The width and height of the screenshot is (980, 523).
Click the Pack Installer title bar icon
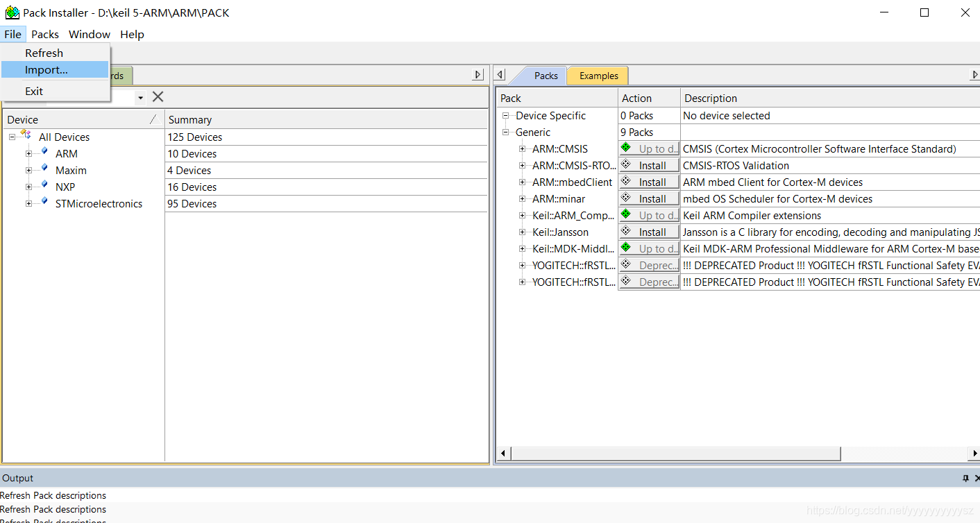click(12, 12)
